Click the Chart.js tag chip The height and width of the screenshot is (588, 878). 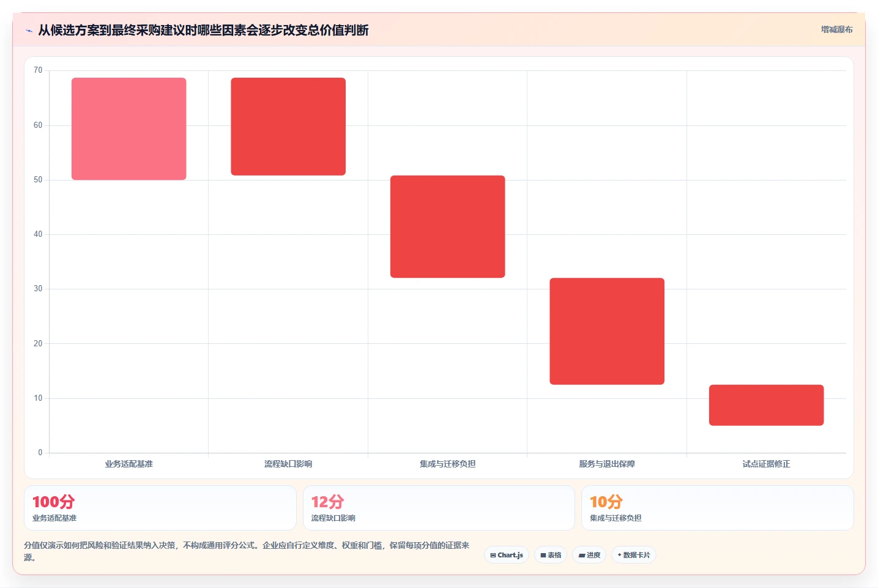click(x=507, y=555)
